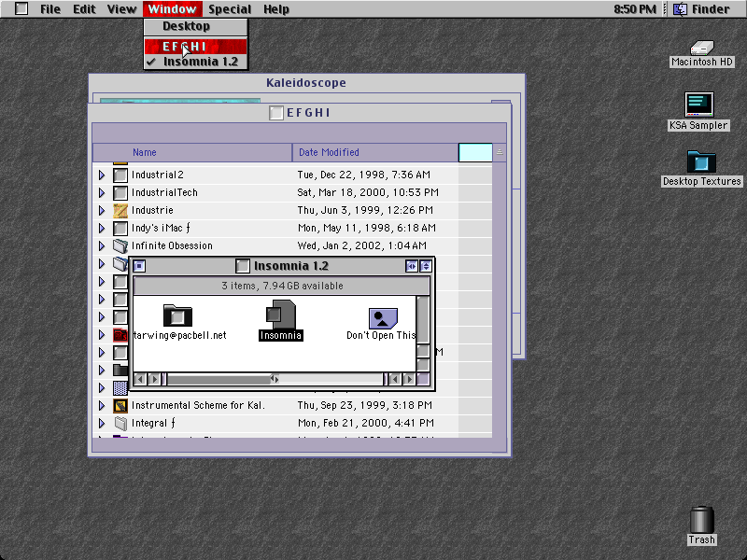Select the Desktop Textures folder icon
The height and width of the screenshot is (560, 747).
701,161
